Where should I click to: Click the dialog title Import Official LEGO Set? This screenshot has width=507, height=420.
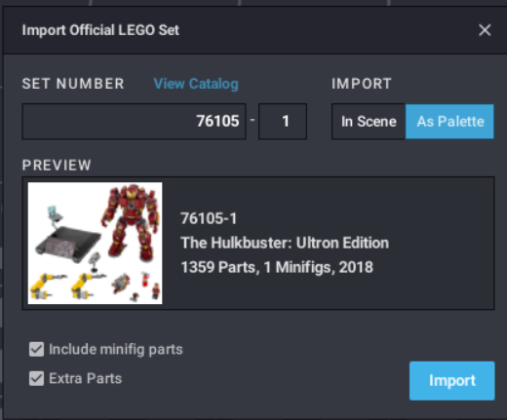[100, 30]
